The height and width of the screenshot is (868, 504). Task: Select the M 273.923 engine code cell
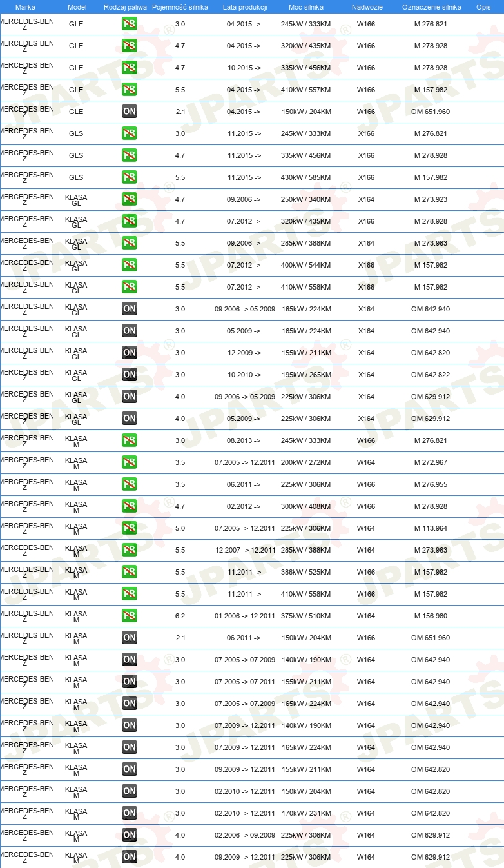pos(431,199)
